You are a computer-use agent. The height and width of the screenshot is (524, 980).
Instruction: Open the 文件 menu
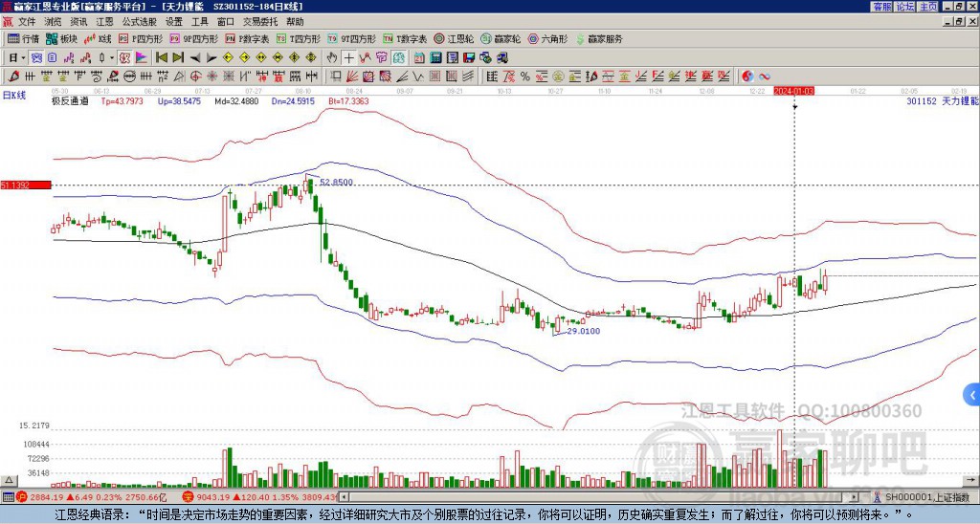(x=27, y=22)
